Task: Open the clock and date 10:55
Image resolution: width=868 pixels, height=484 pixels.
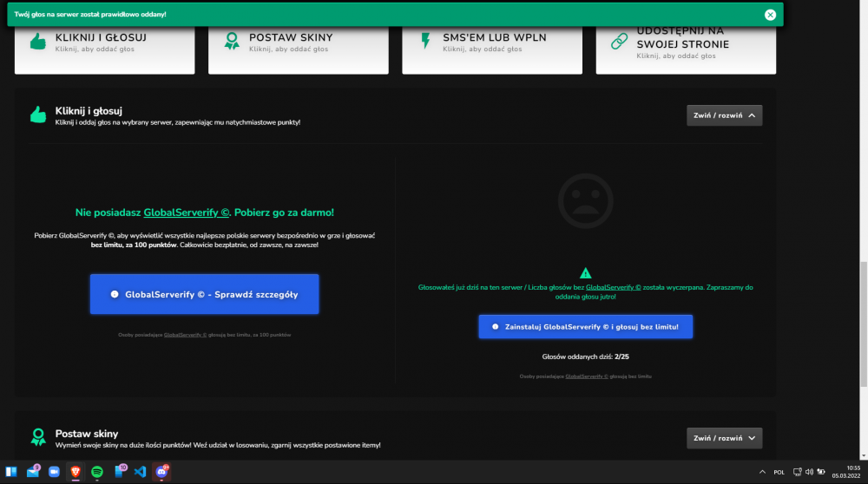Action: pos(846,472)
